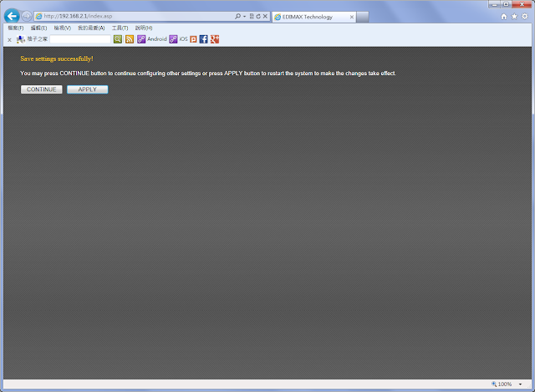This screenshot has width=535, height=392.
Task: Open a new blank tab
Action: point(362,17)
